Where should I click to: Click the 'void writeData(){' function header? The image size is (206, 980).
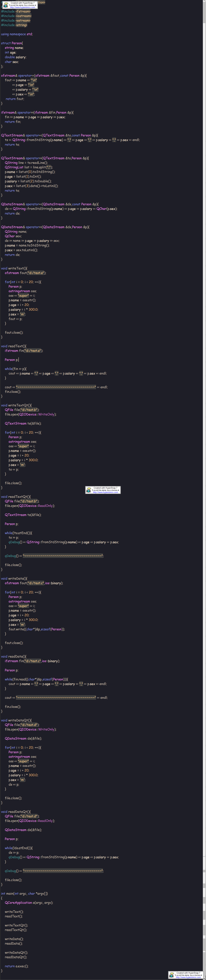tap(14, 579)
